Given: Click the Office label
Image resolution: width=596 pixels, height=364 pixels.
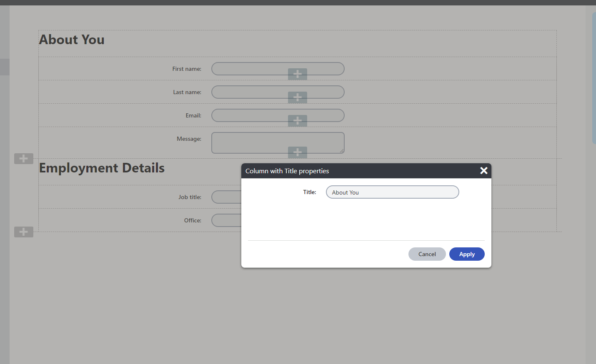Looking at the screenshot, I should pyautogui.click(x=193, y=220).
